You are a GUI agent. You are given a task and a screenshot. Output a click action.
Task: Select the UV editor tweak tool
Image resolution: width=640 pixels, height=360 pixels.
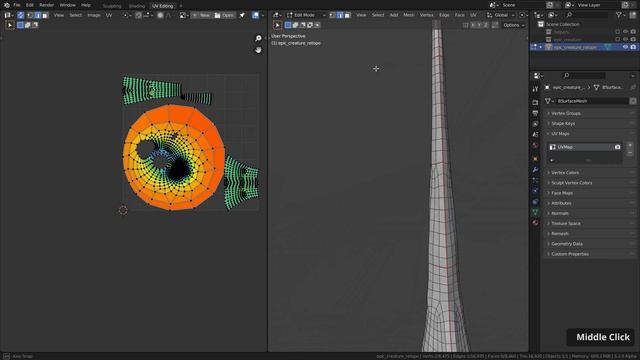point(10,25)
